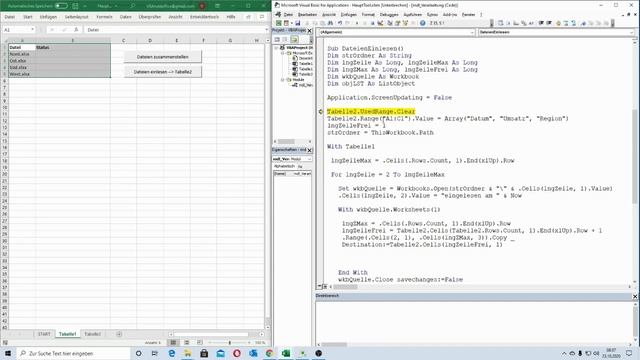Click the Cortana circle icon in taskbar
The width and height of the screenshot is (640, 360).
click(138, 353)
